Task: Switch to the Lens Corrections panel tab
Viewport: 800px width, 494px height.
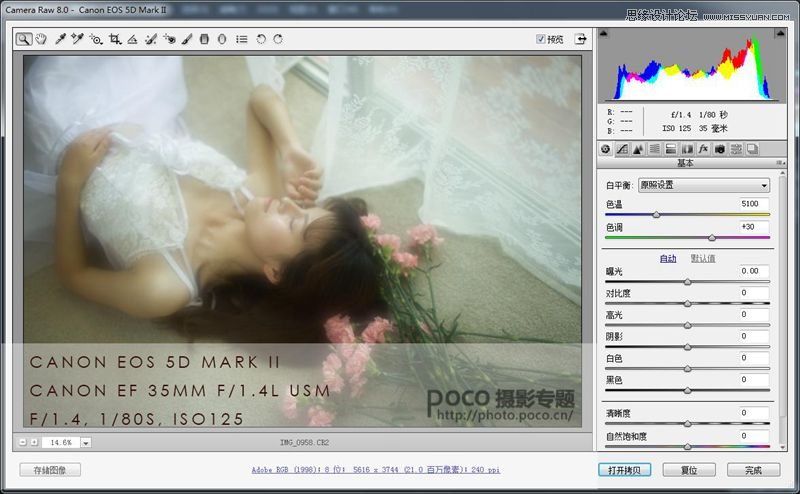Action: [687, 149]
